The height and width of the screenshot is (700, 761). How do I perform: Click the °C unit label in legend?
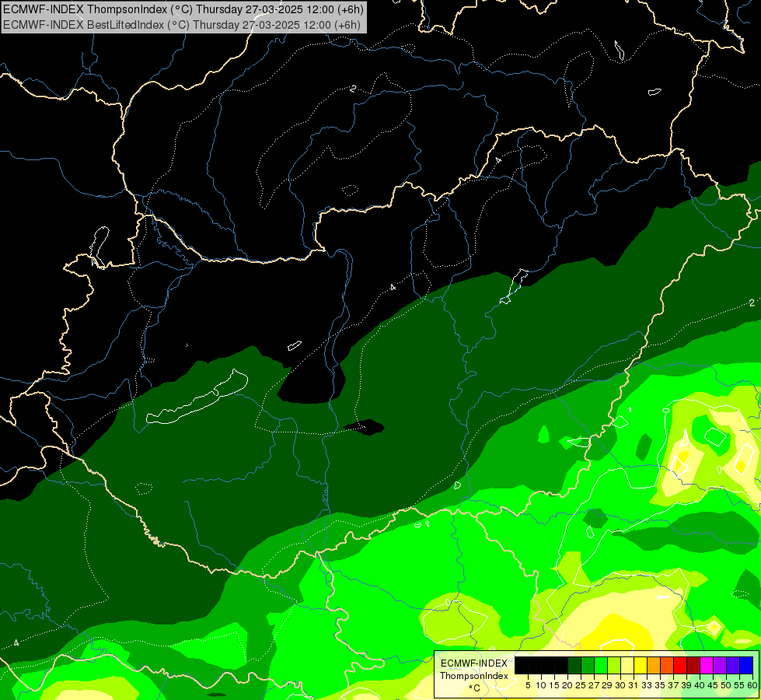(x=475, y=688)
